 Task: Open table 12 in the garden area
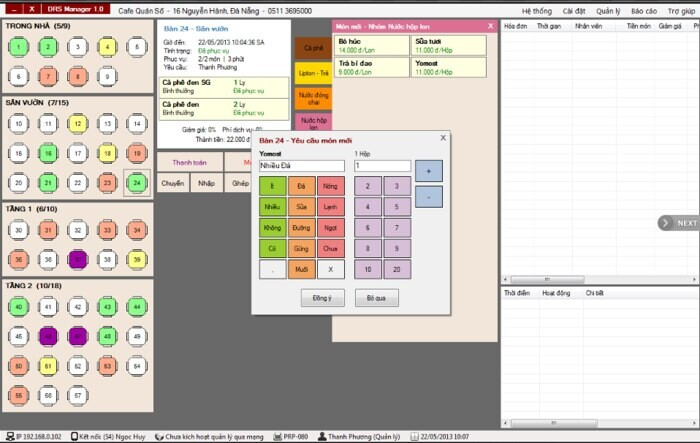coord(77,124)
